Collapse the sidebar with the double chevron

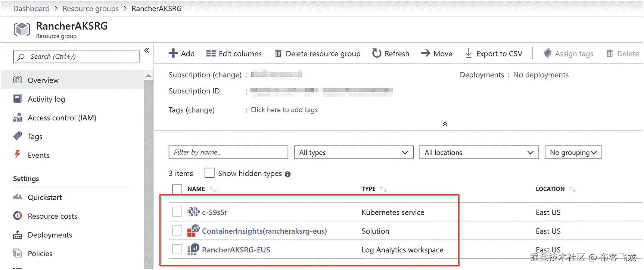pyautogui.click(x=147, y=50)
